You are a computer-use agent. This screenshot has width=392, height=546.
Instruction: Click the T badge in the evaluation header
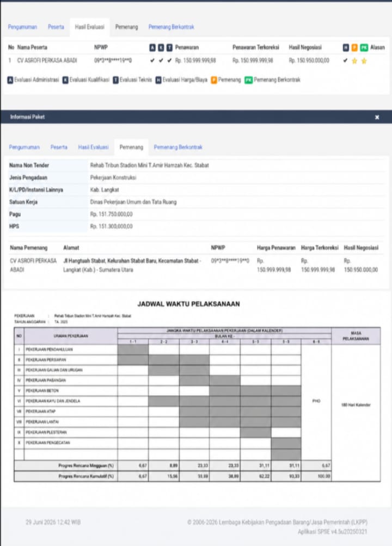[x=169, y=48]
